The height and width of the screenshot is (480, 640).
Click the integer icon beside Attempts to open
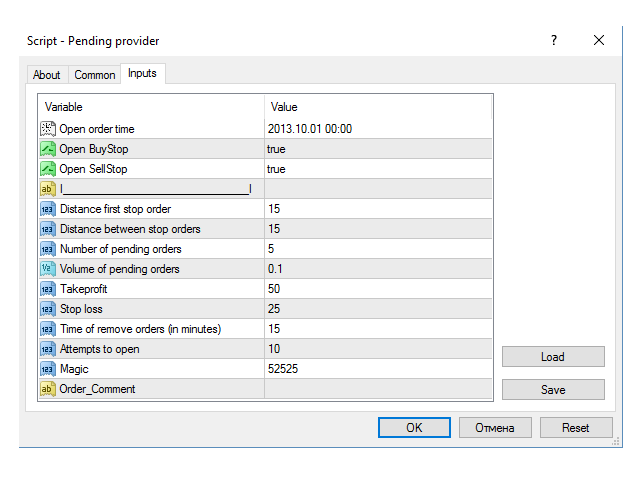click(48, 349)
